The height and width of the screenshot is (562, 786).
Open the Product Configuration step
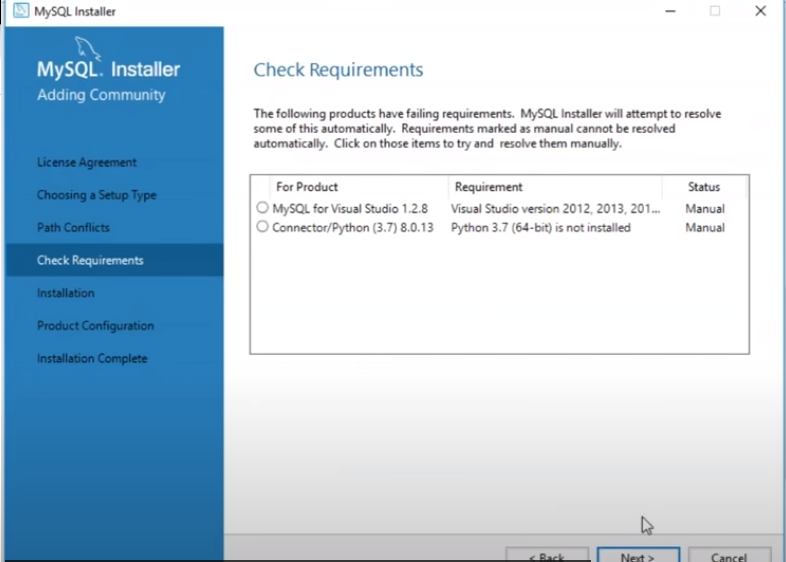tap(95, 326)
